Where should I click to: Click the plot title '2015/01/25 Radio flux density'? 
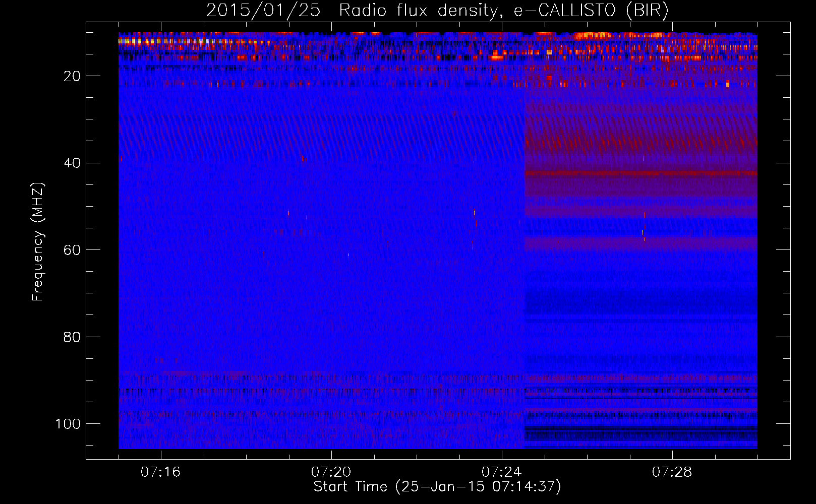click(x=437, y=10)
